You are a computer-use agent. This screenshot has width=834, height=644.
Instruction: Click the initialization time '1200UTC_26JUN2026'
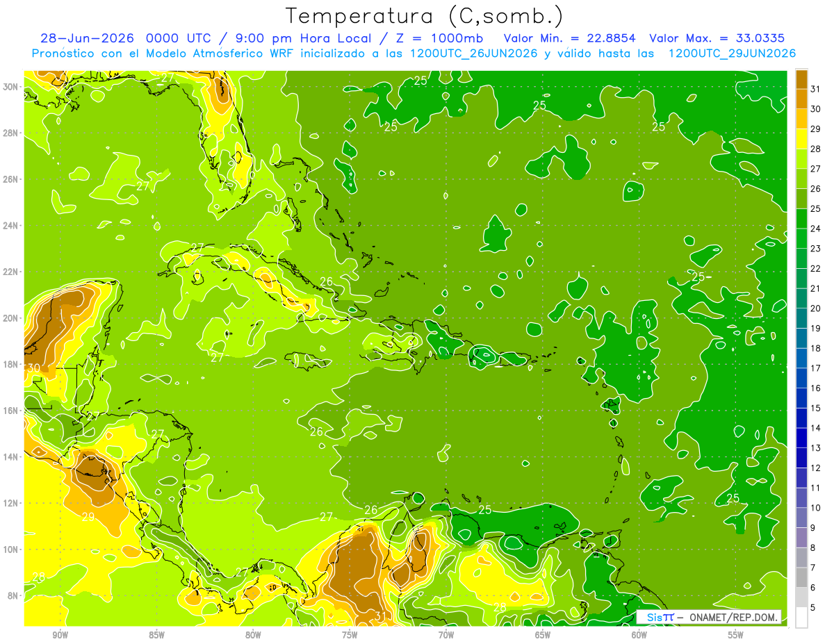(x=474, y=53)
